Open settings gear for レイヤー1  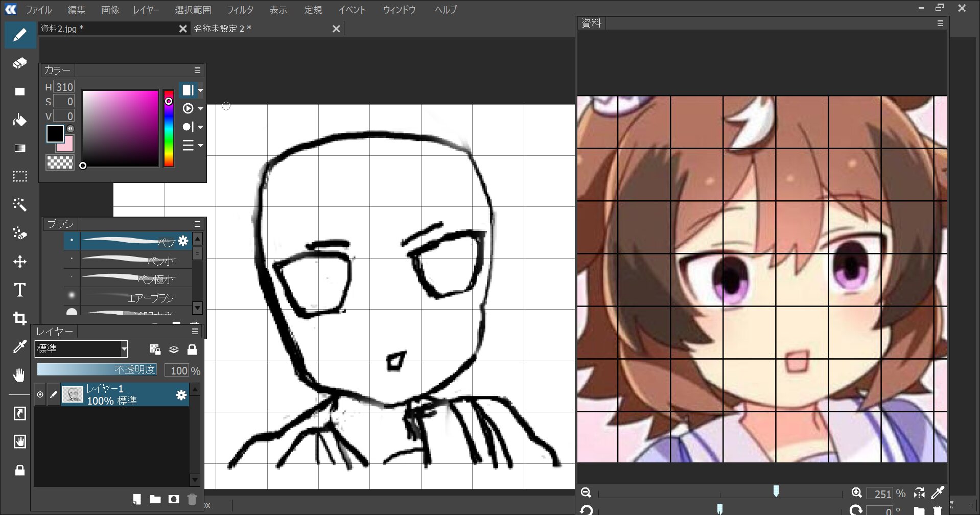coord(181,395)
